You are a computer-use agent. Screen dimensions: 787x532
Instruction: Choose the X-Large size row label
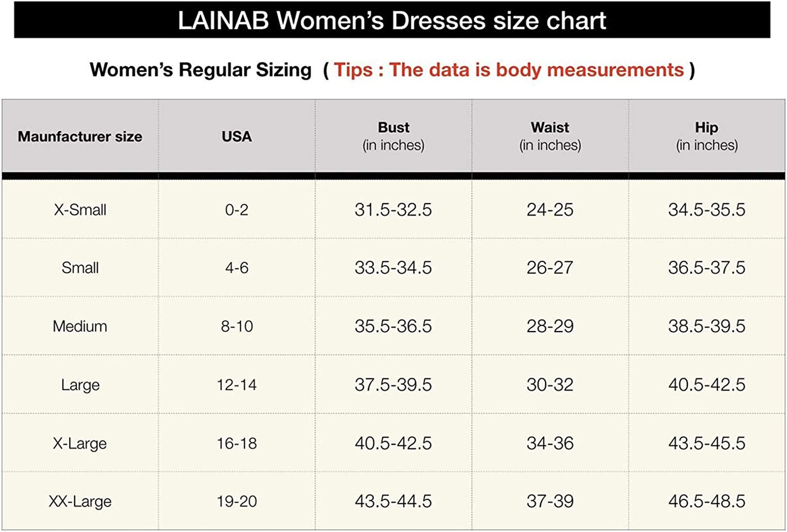pos(80,443)
